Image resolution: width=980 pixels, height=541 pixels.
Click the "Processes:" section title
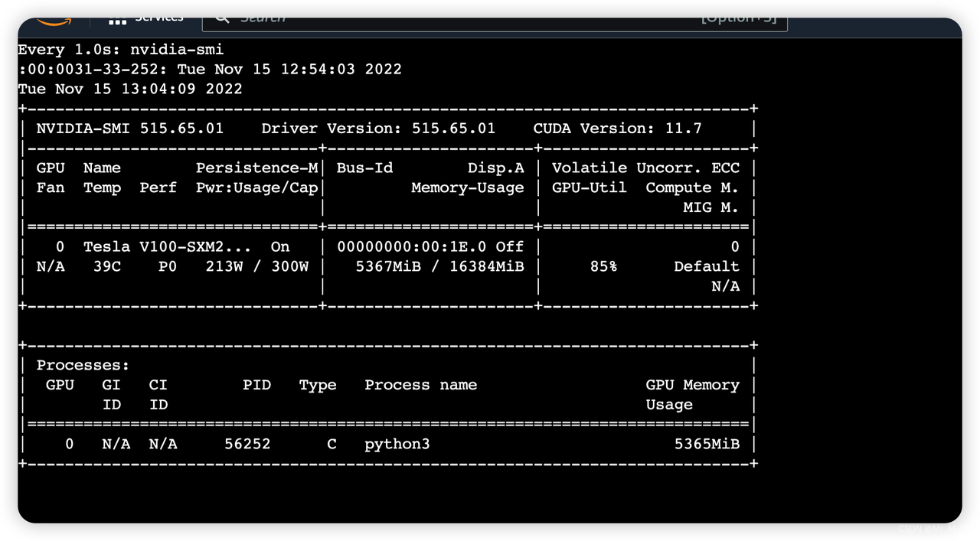point(83,365)
